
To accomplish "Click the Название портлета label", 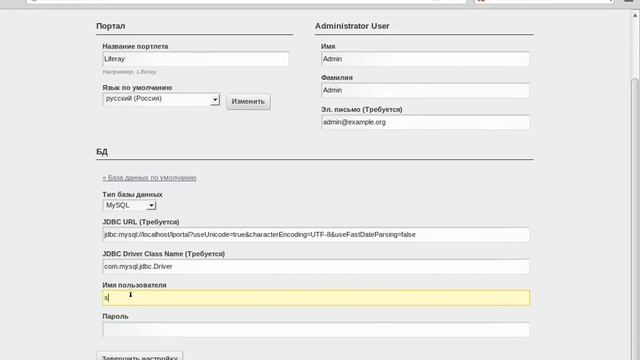I will (135, 47).
